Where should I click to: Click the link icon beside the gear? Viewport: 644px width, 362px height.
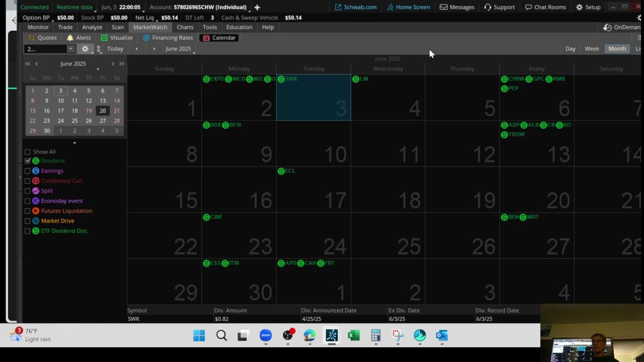tap(99, 49)
